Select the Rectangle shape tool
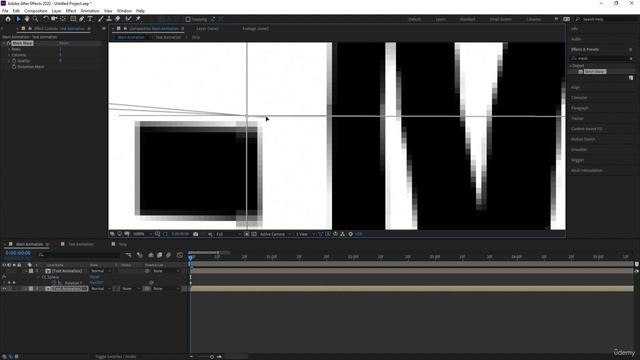 [73, 19]
